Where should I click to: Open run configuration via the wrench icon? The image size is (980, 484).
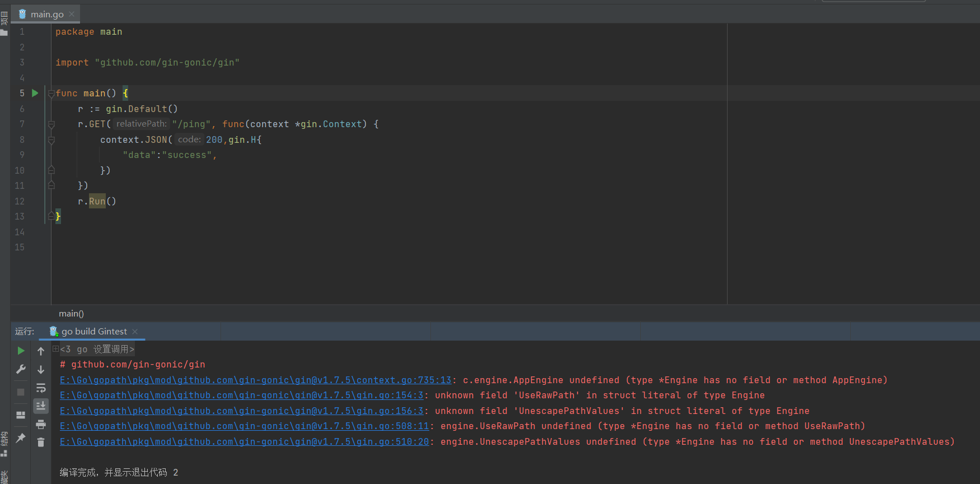[21, 369]
